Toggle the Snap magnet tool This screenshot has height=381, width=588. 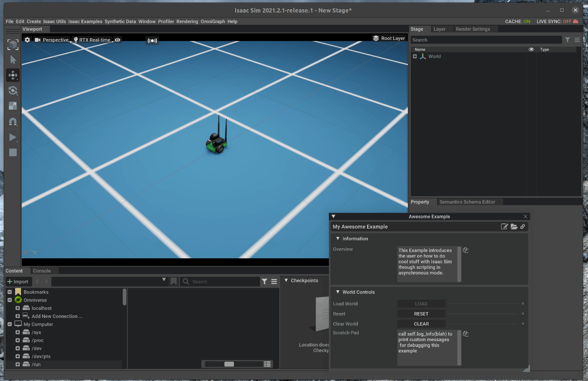[x=13, y=122]
